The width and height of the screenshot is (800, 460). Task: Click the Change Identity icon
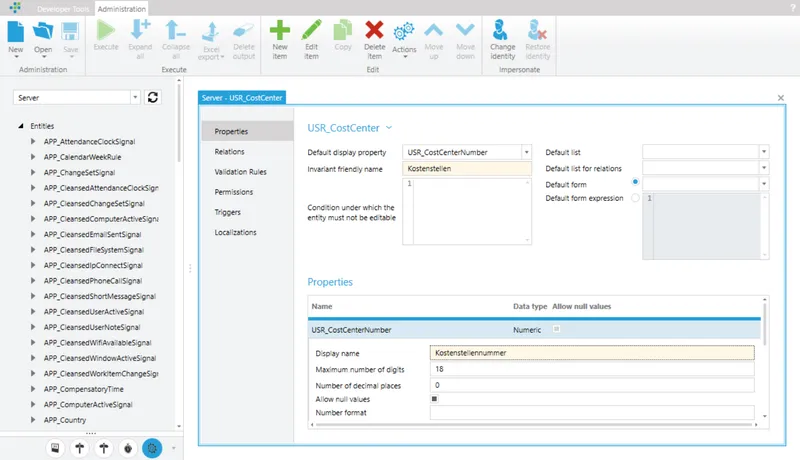[x=502, y=31]
